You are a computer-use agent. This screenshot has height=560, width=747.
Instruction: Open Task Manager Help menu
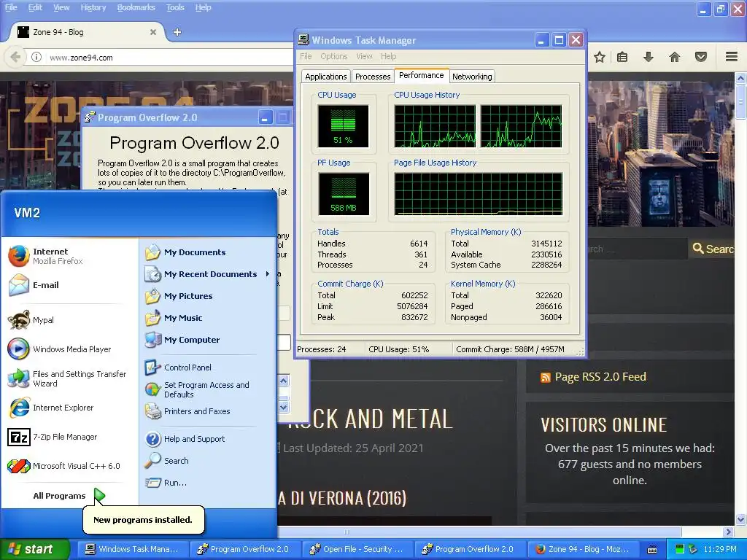(x=388, y=56)
